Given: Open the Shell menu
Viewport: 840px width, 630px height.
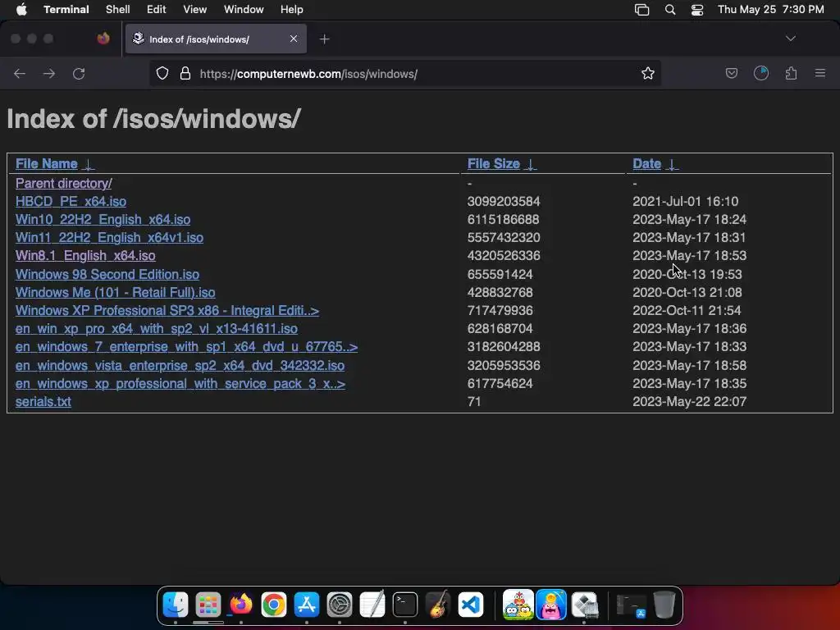Looking at the screenshot, I should (x=118, y=10).
